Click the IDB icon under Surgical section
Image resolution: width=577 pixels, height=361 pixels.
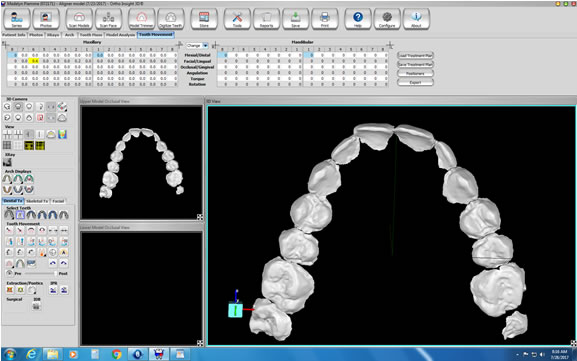pos(36,306)
